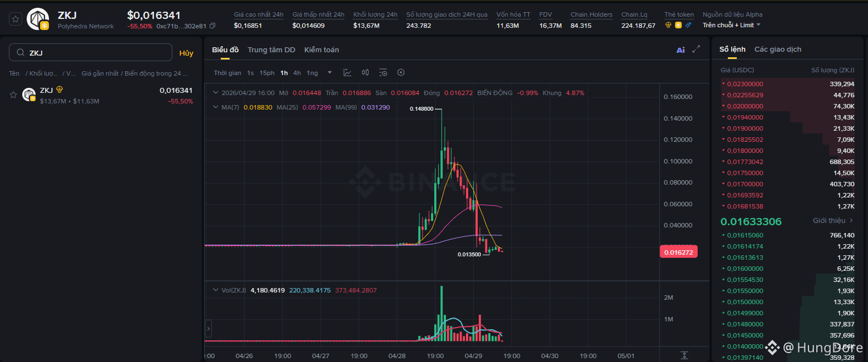Collapse the Vol(ZKJ) indicator chevron

[x=216, y=290]
